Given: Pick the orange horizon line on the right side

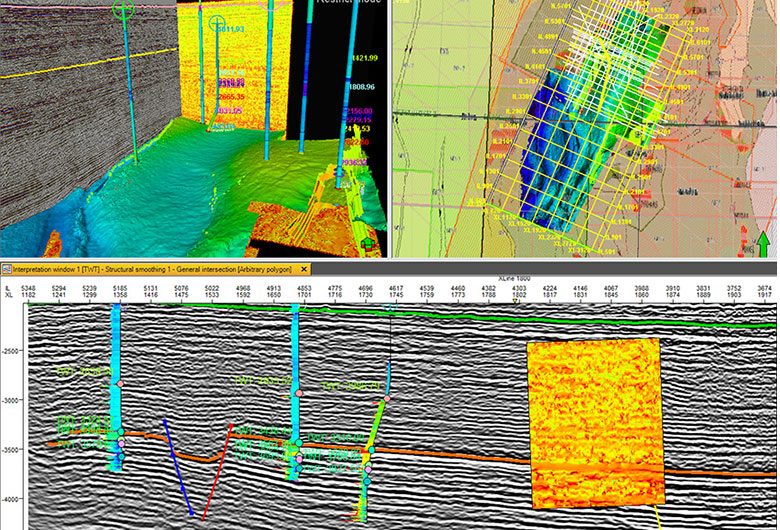Looking at the screenshot, I should (x=720, y=474).
